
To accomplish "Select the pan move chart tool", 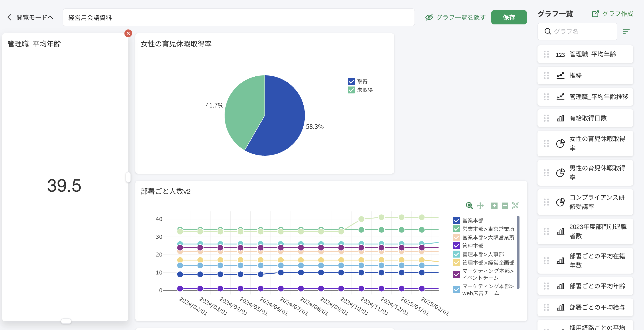I will [480, 206].
